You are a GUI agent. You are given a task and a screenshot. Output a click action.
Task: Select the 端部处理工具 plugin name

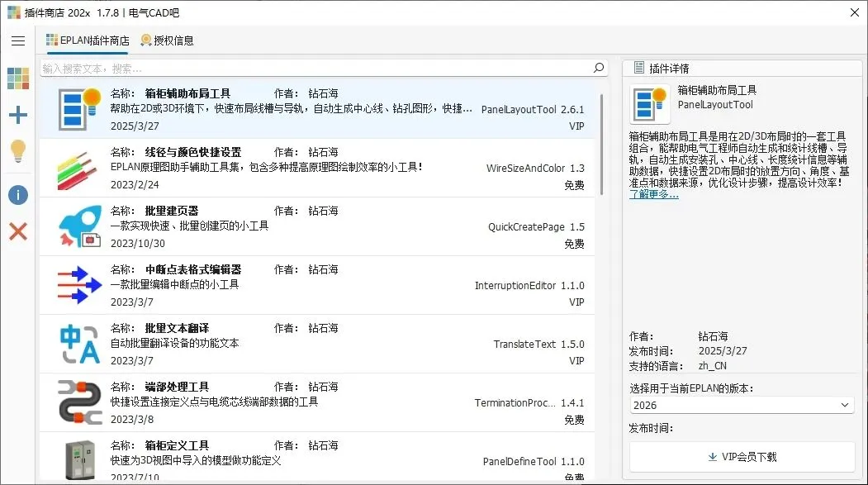(177, 387)
